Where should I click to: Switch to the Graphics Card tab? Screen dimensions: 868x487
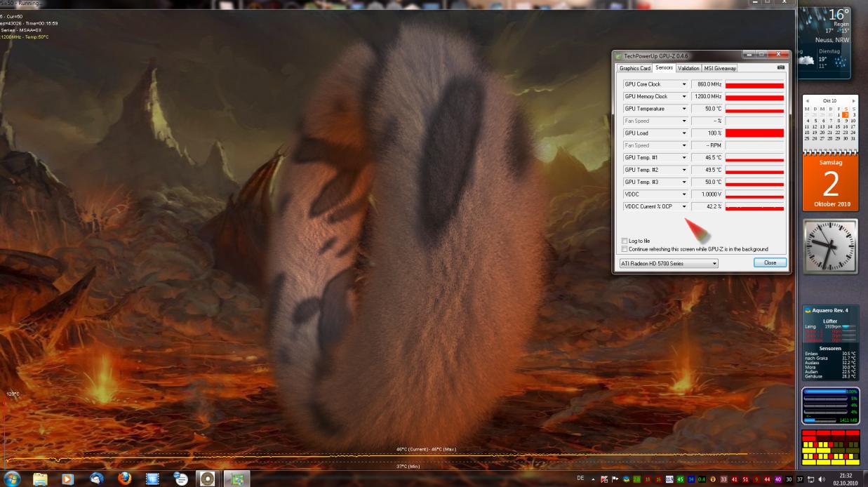pos(634,68)
